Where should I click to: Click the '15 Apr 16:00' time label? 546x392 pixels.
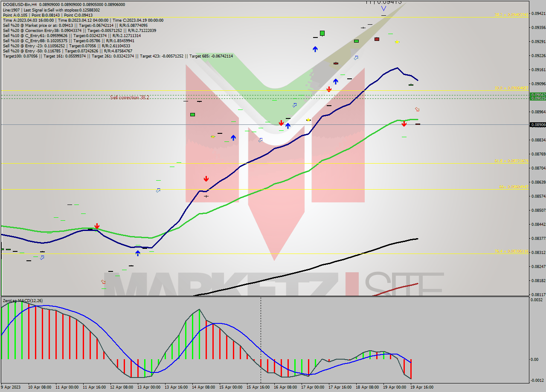point(258,387)
